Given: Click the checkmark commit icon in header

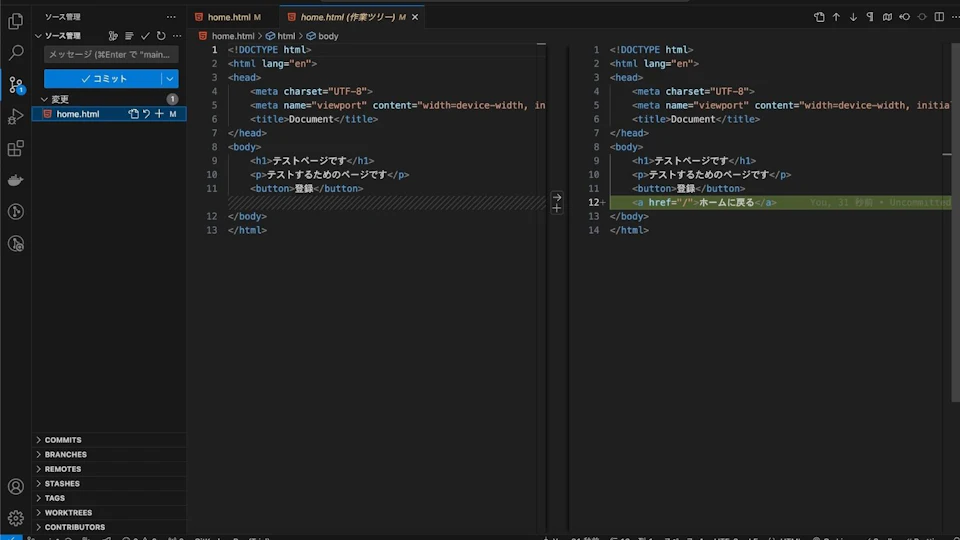Looking at the screenshot, I should [x=145, y=36].
